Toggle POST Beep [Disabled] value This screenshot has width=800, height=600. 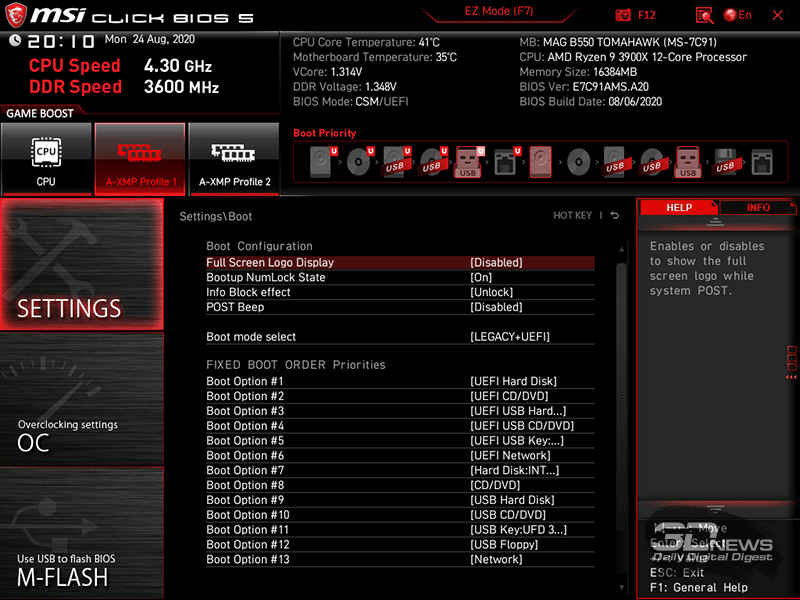pyautogui.click(x=496, y=307)
